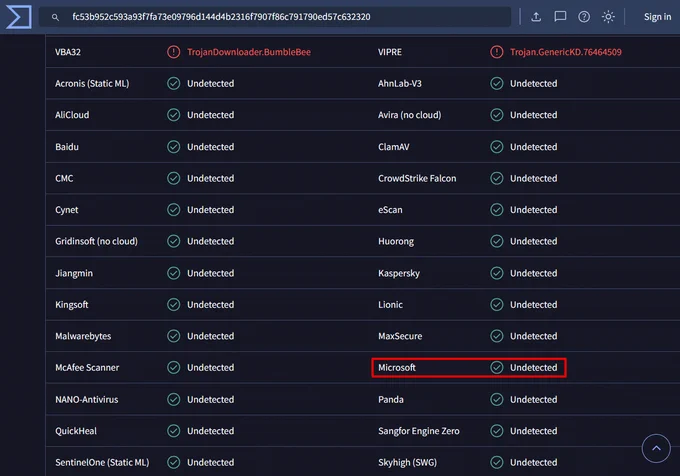Click the SentinelOne (Static ML) check icon

click(173, 463)
